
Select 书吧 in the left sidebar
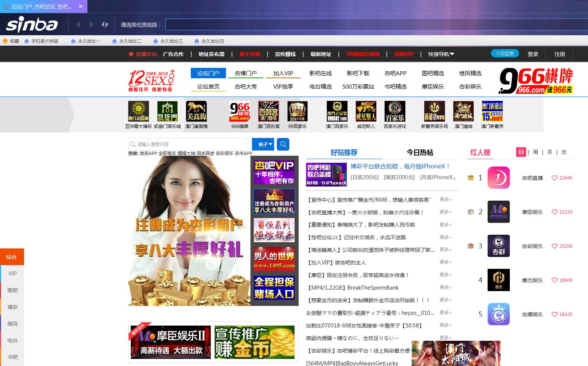pos(12,357)
